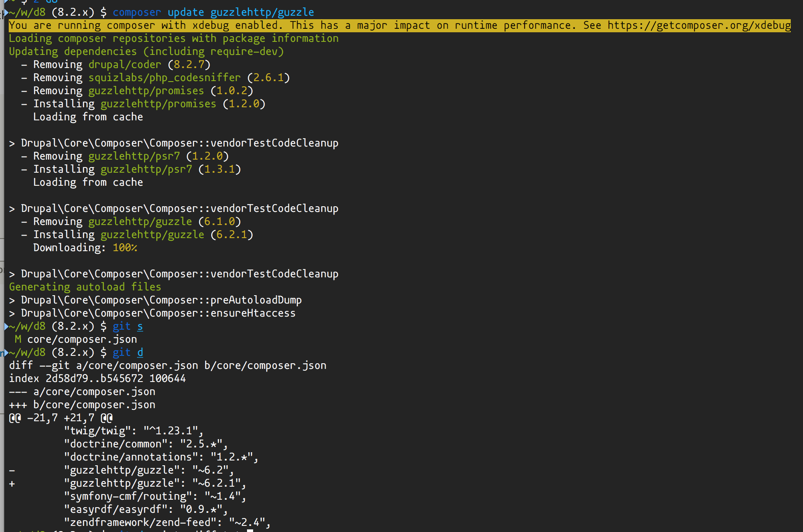The width and height of the screenshot is (803, 532).
Task: Click 'guzzlehttp/guzzle' in Installing (6.2.1) line
Action: point(152,235)
